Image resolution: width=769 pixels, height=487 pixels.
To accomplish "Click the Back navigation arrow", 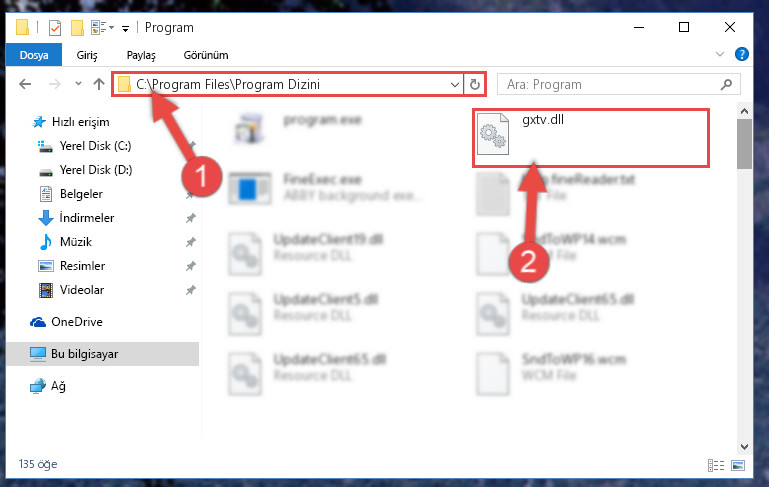I will 25,84.
